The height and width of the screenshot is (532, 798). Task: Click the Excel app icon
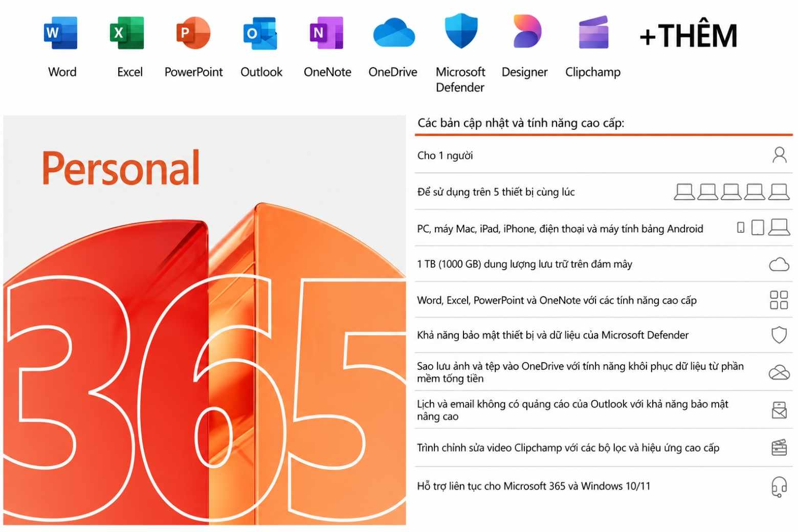(127, 33)
